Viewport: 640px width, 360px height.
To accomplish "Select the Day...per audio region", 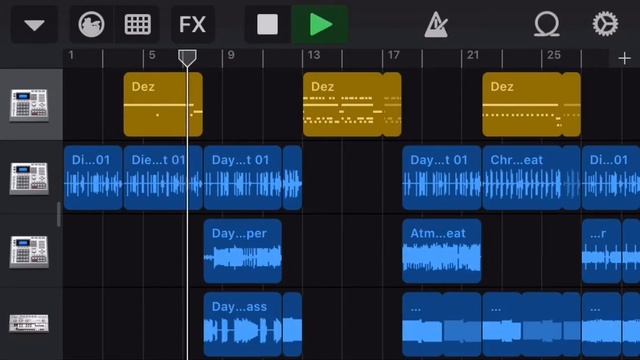I will pyautogui.click(x=243, y=251).
